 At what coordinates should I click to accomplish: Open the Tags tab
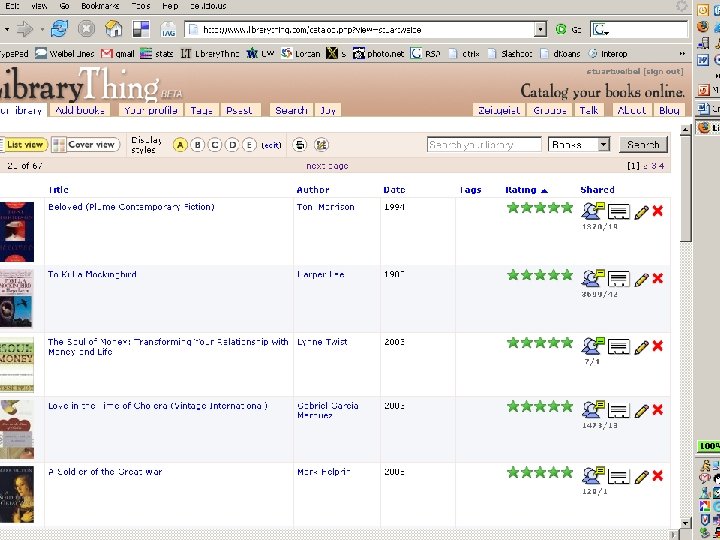202,110
